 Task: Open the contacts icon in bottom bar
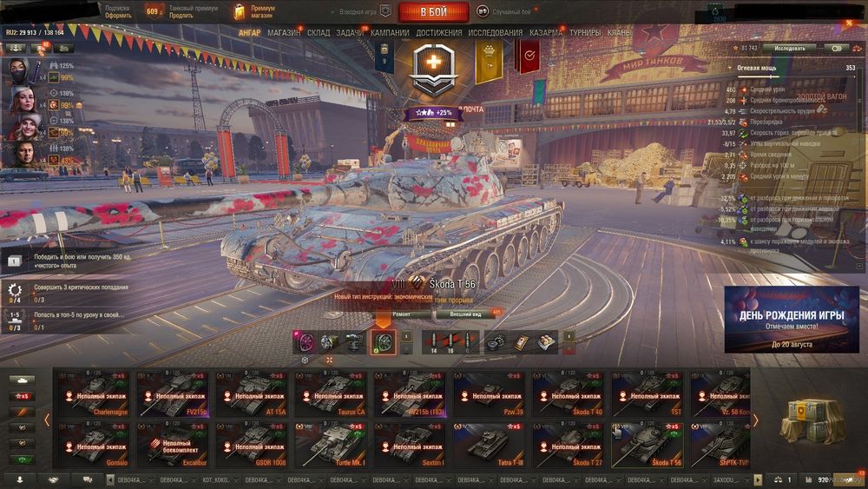(x=19, y=479)
